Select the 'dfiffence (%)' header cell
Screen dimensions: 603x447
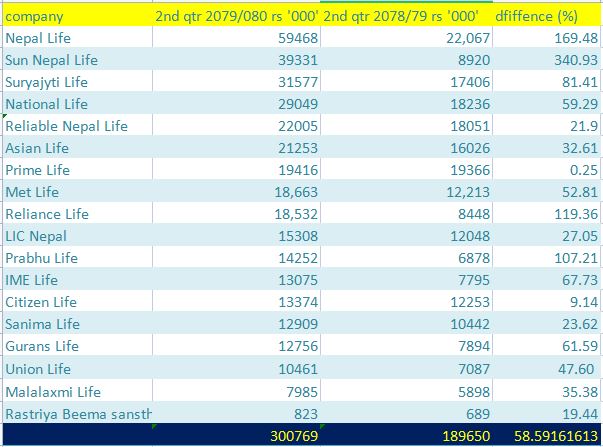click(546, 16)
